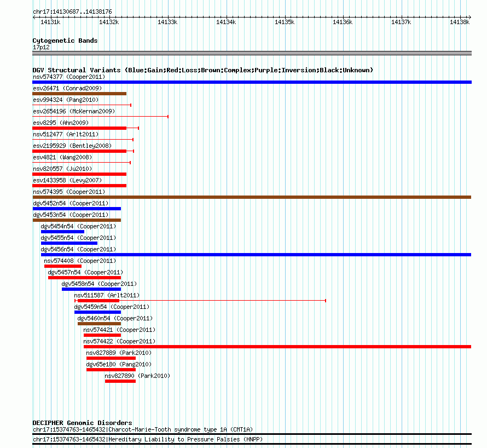This screenshot has height=448, width=487.
Task: Click the nsv511587 (Arlt2011) label
Action: [107, 295]
